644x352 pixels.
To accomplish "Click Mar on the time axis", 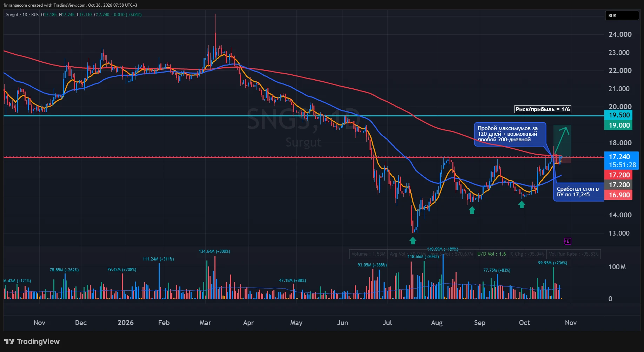I will [x=205, y=323].
